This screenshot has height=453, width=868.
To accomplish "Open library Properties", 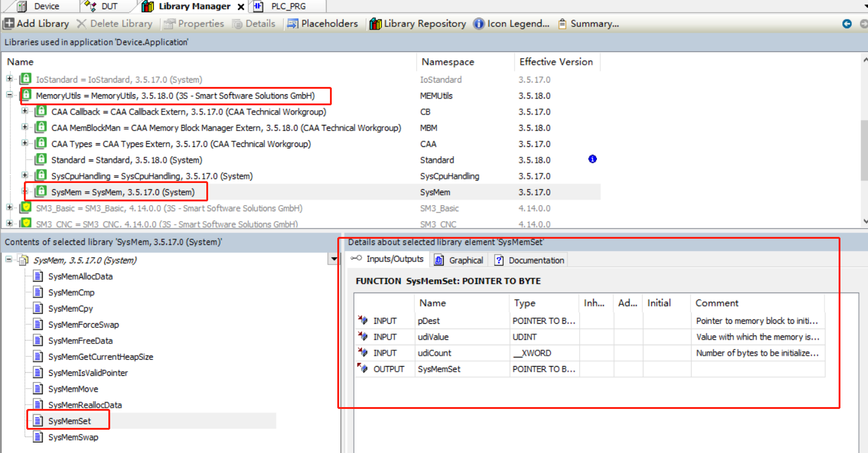I will tap(193, 23).
